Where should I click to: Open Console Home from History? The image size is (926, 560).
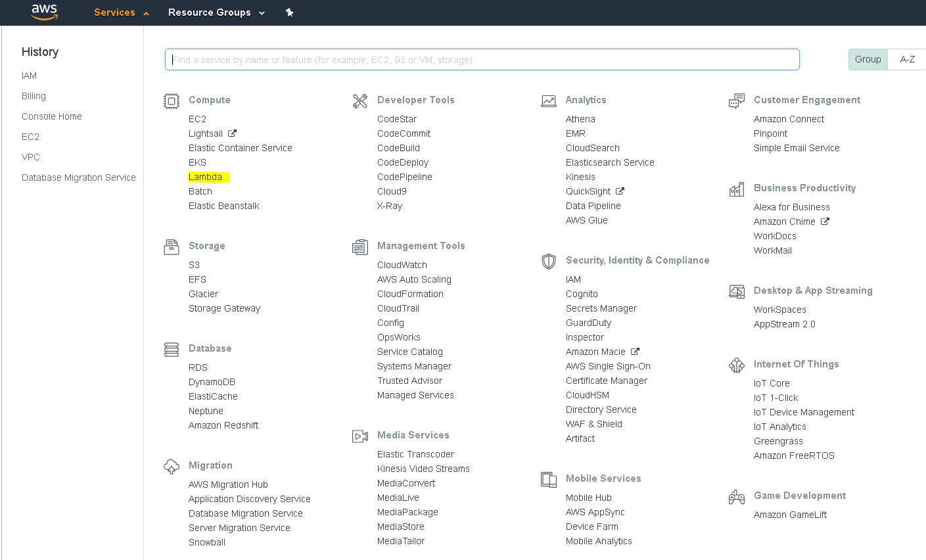[x=52, y=116]
